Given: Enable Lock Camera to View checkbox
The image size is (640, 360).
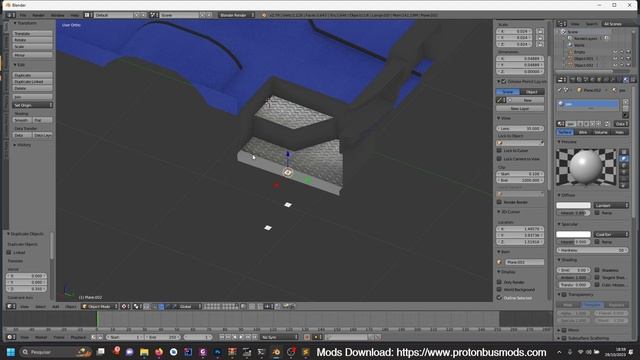Looking at the screenshot, I should [499, 159].
